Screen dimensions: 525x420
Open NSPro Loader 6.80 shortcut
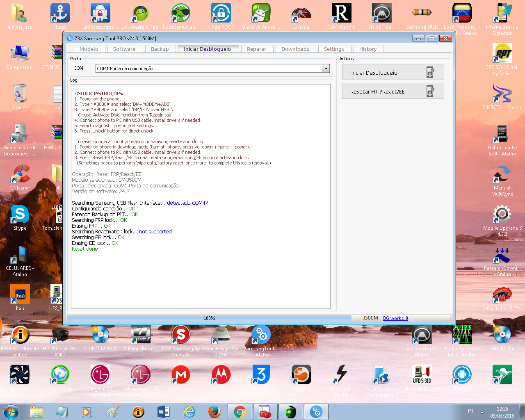(502, 140)
